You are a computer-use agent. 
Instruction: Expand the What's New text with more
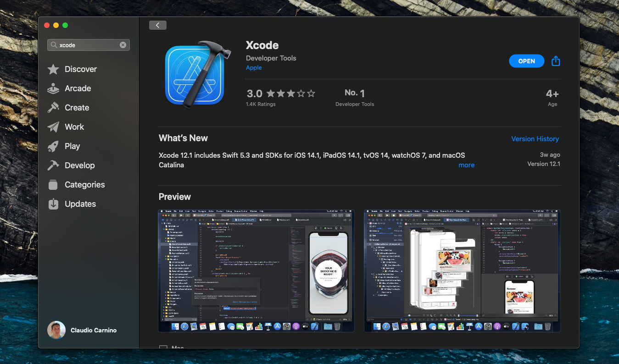(x=466, y=165)
